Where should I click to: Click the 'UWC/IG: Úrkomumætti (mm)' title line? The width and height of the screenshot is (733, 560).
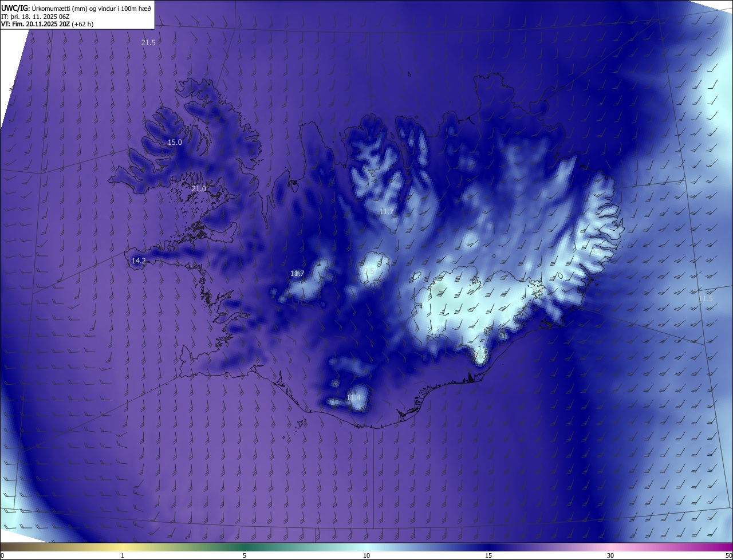(76, 8)
